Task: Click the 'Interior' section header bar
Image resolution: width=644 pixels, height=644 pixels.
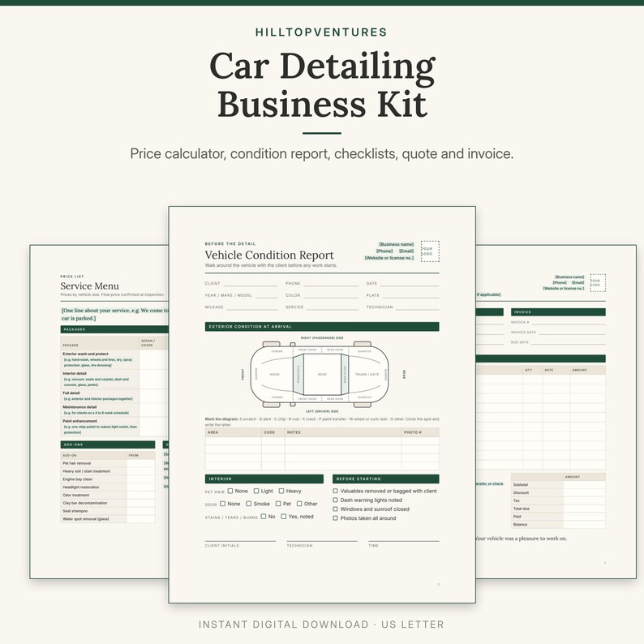Action: point(264,479)
